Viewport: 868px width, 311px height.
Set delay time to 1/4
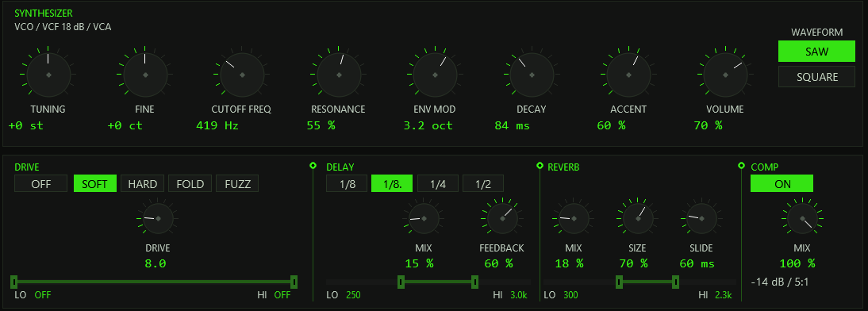(437, 184)
